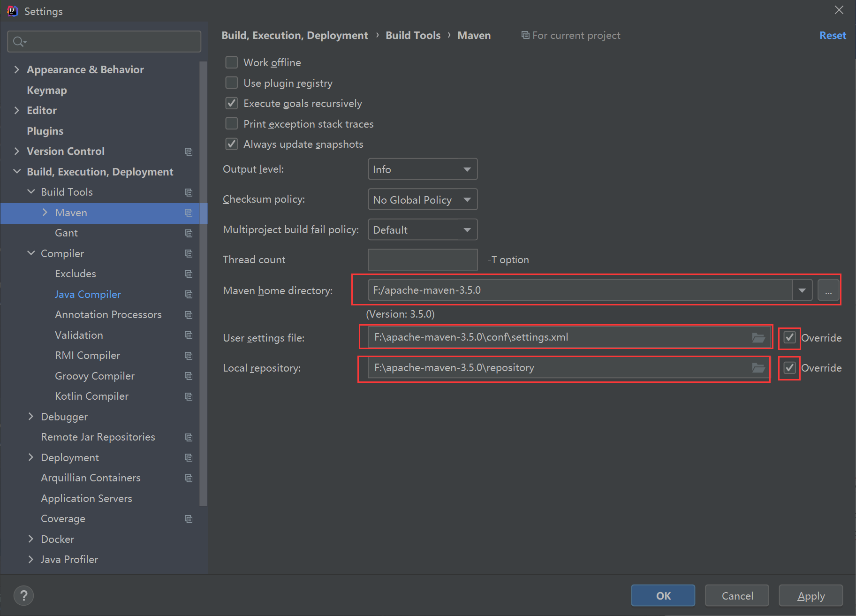Click the Thread count input field
The image size is (856, 616).
click(423, 260)
